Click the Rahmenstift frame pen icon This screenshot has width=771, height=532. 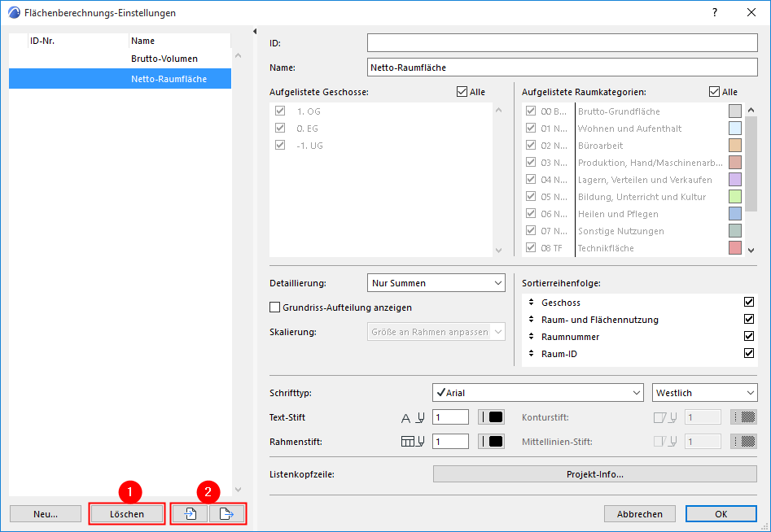pyautogui.click(x=413, y=442)
